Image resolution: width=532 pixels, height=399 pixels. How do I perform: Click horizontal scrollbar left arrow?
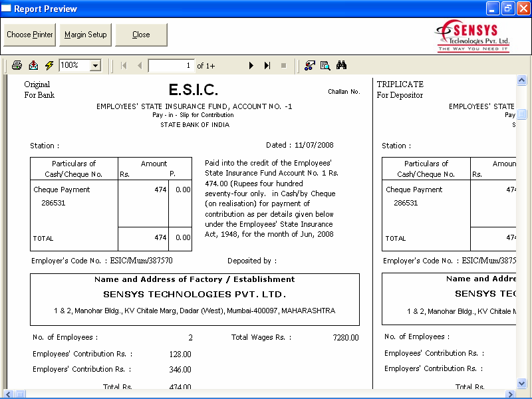[8, 394]
